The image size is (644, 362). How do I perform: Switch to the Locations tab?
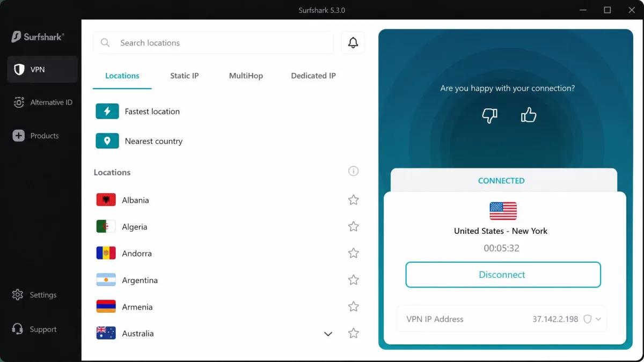(122, 76)
